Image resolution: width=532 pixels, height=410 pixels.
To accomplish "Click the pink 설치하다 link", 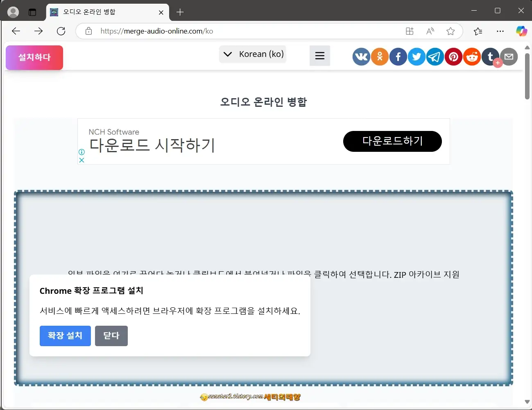I will coord(34,57).
